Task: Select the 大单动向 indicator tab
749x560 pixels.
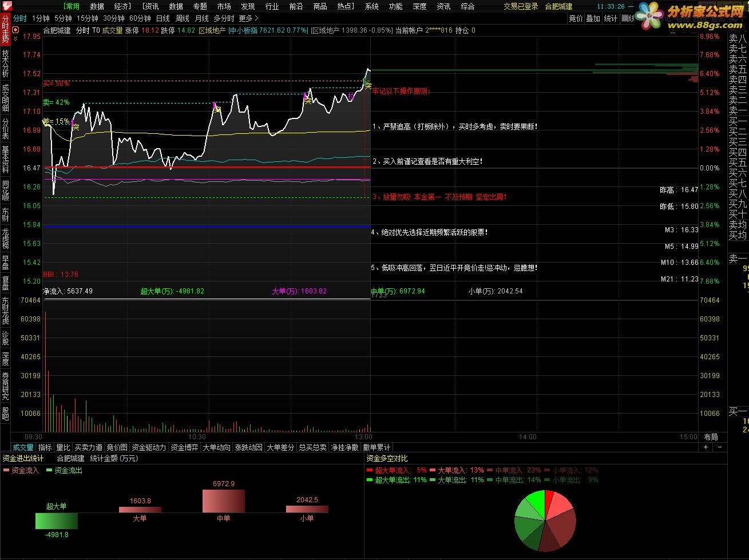Action: pos(217,447)
